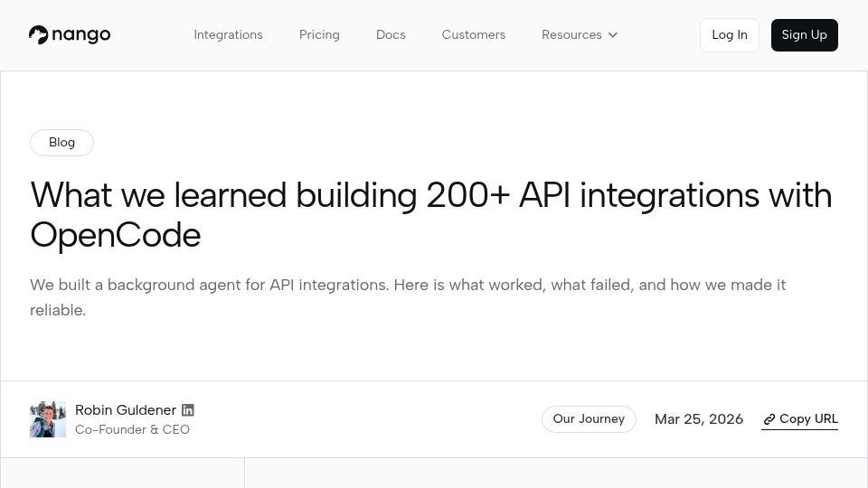The image size is (868, 488).
Task: Open the Our Journey tag
Action: pos(589,418)
